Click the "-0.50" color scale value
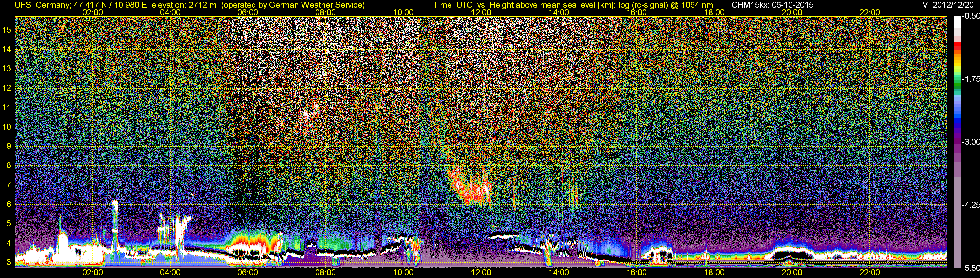Screen dimensions: 980x278 pyautogui.click(x=971, y=16)
